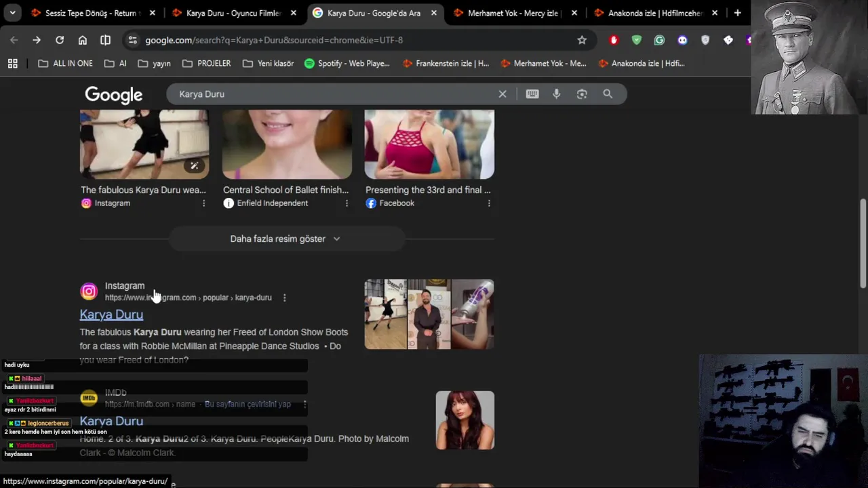This screenshot has width=868, height=488.
Task: Start voice search microphone
Action: (557, 94)
